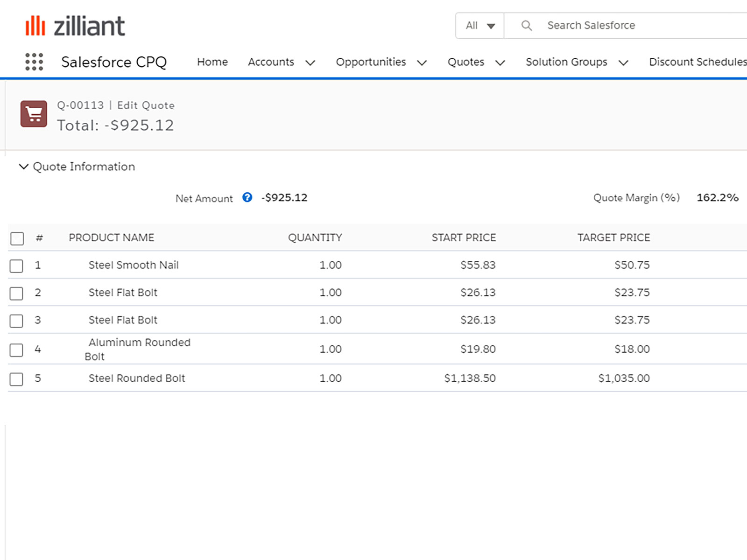Collapse the Quote Information section
The width and height of the screenshot is (747, 560).
point(23,167)
